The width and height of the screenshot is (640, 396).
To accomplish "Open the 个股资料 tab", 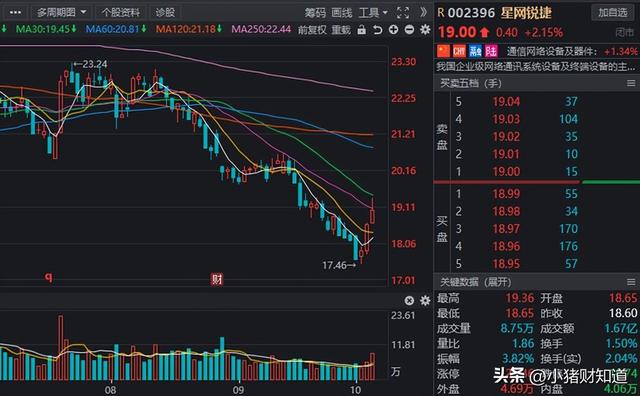I will [x=120, y=13].
